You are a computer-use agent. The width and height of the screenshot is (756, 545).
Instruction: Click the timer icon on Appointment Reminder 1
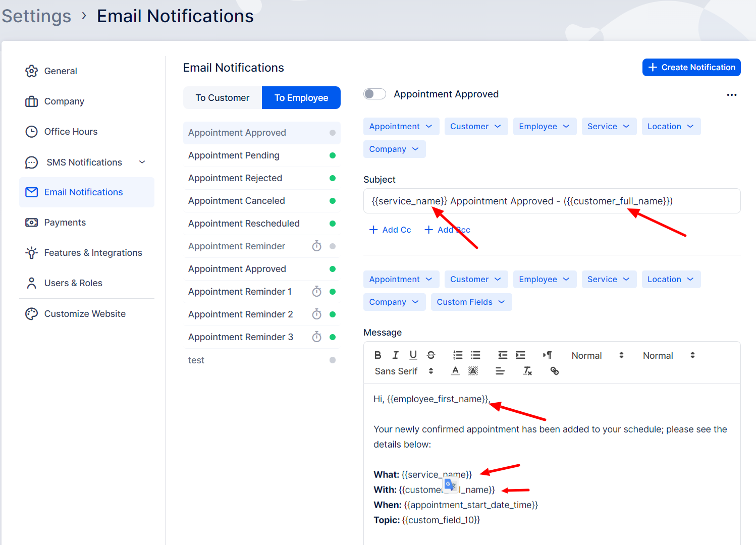[317, 292]
